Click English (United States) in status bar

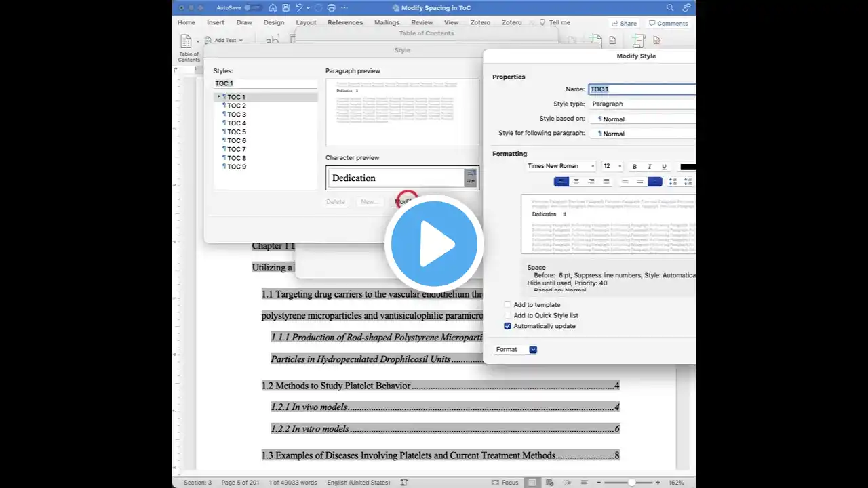tap(359, 483)
